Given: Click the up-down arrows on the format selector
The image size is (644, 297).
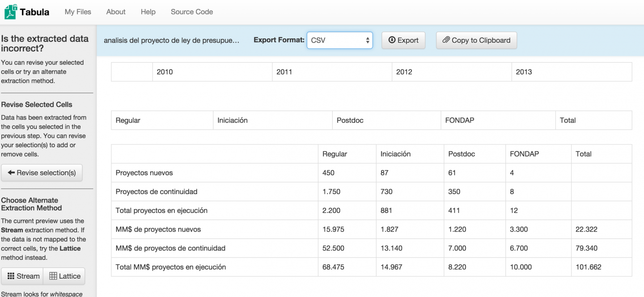Looking at the screenshot, I should pos(368,40).
